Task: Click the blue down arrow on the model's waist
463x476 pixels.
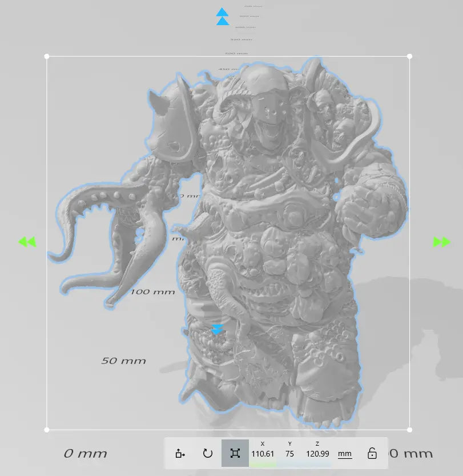Action: click(218, 328)
